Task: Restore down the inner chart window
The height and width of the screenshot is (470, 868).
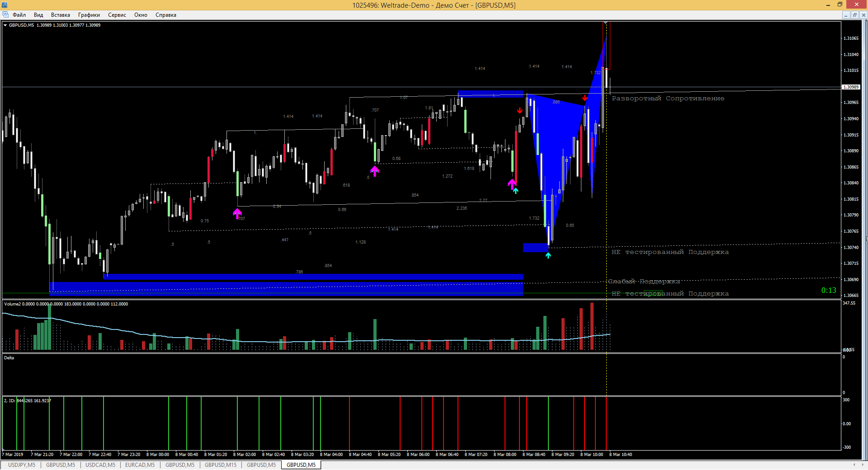Action: tap(854, 15)
